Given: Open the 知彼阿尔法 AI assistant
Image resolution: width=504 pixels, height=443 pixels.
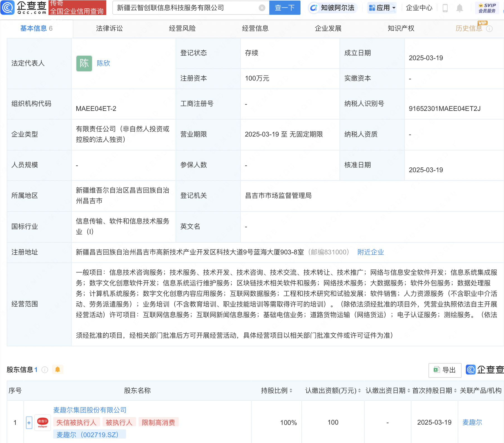Looking at the screenshot, I should click(333, 8).
